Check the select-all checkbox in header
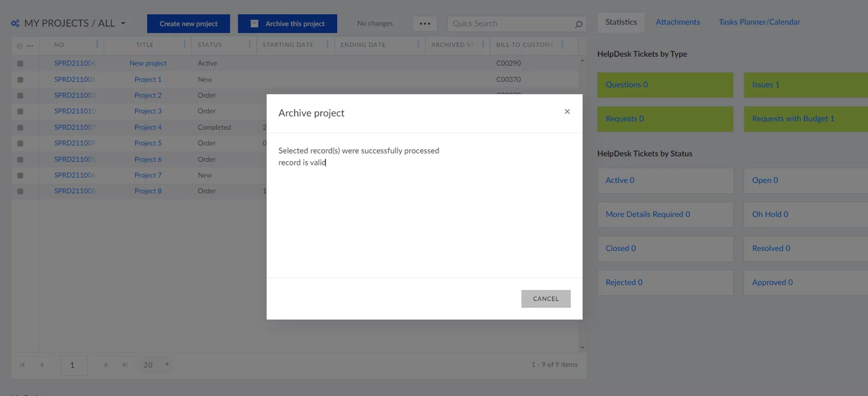The height and width of the screenshot is (396, 868). pyautogui.click(x=19, y=45)
